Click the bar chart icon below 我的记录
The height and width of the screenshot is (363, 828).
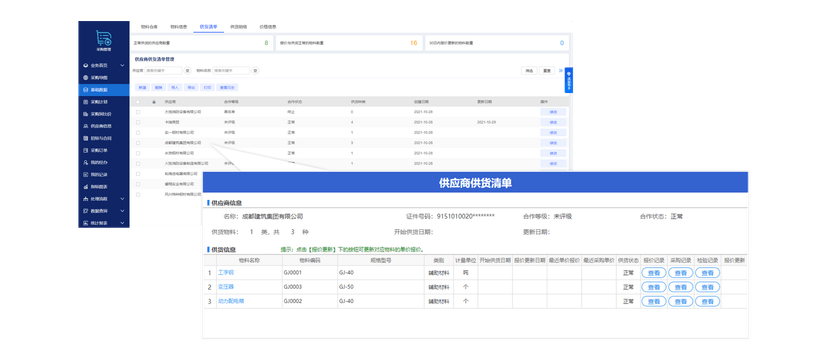point(86,187)
